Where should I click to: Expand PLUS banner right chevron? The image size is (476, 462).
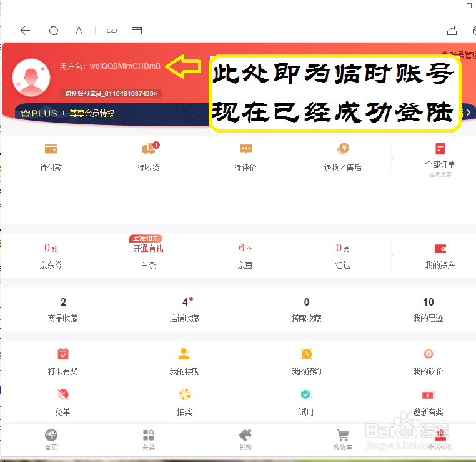(469, 113)
